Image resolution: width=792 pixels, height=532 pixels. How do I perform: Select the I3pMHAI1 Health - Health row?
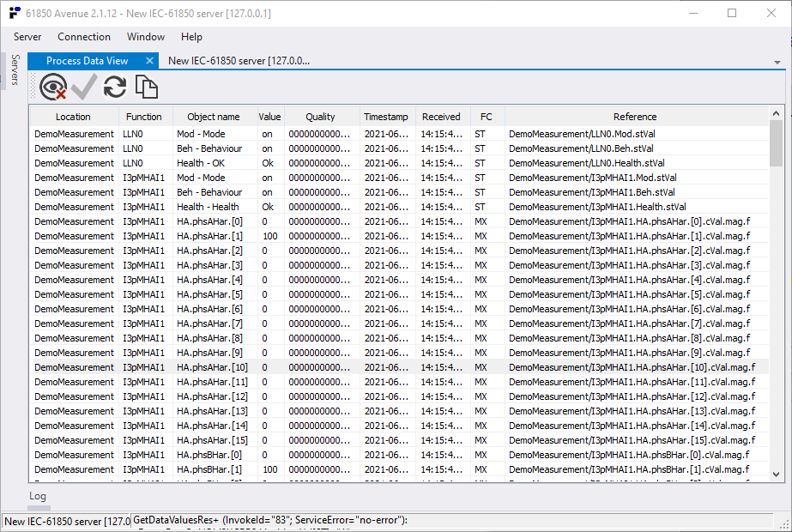coord(399,207)
